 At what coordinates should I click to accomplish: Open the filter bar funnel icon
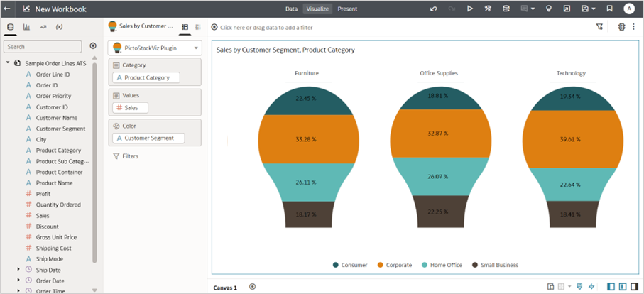(x=600, y=27)
